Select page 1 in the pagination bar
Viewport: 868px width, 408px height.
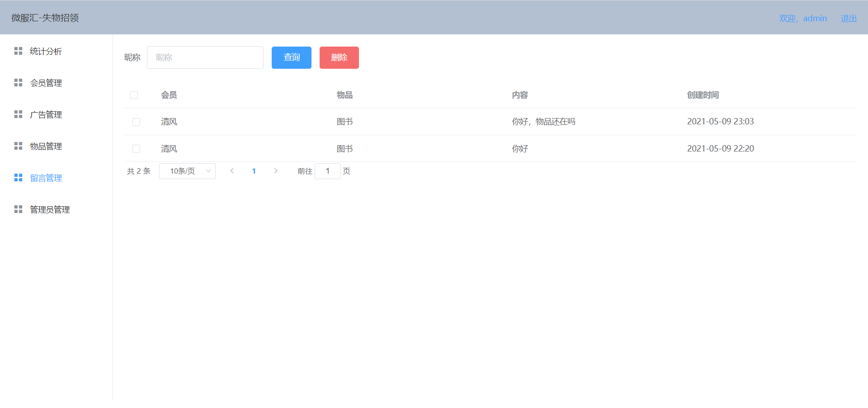coord(254,171)
